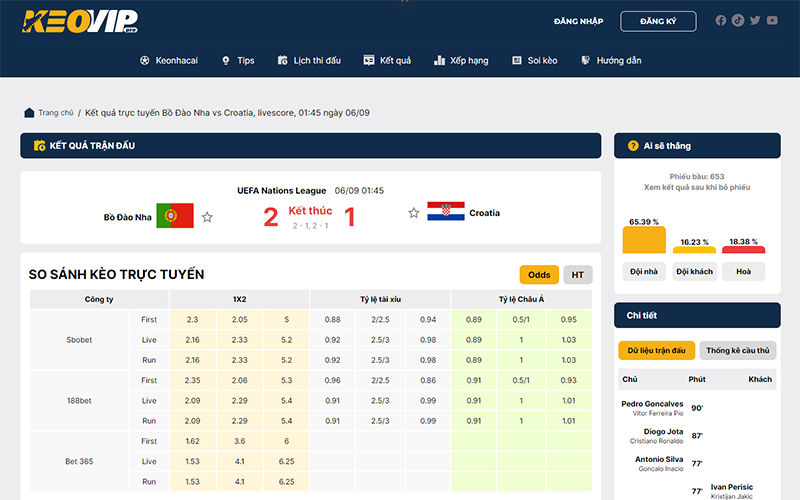Open the TikTok social icon

pos(738,21)
